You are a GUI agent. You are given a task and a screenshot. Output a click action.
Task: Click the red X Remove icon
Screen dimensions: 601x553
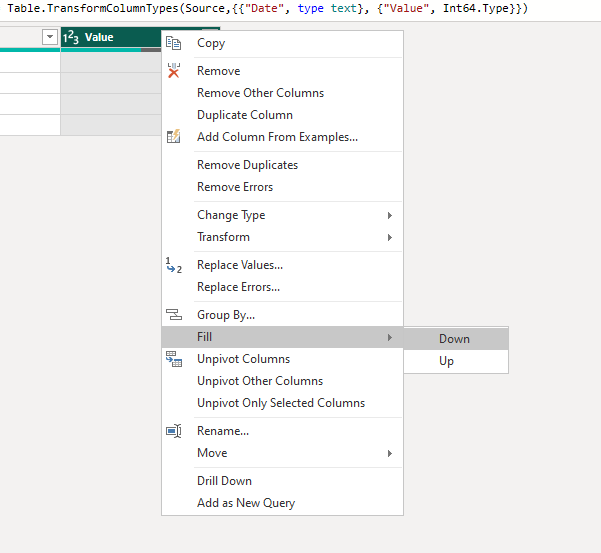pos(174,71)
